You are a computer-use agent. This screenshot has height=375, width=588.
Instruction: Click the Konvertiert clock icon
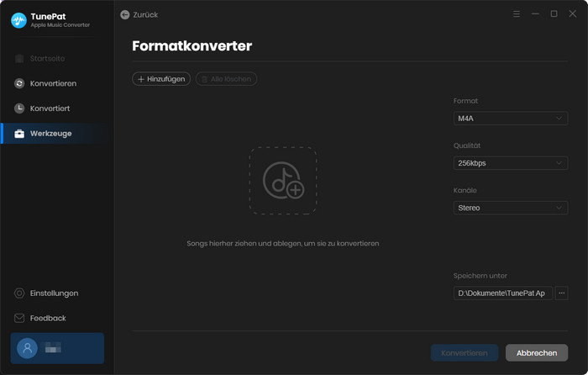pyautogui.click(x=19, y=108)
